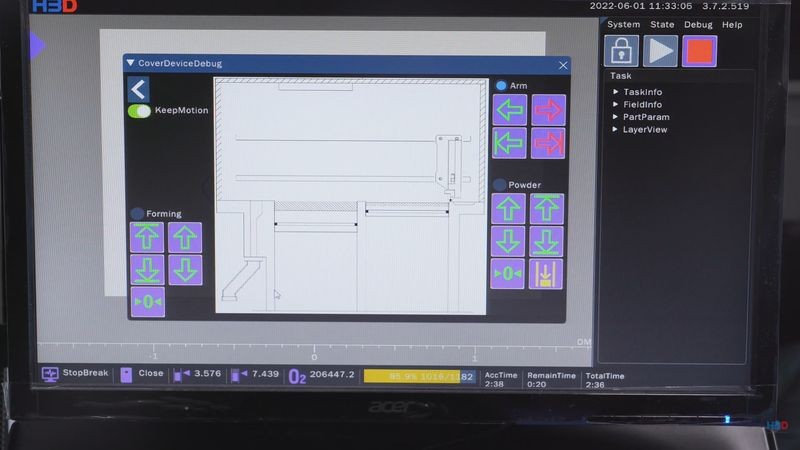This screenshot has width=800, height=450.
Task: Click the Forming zero/home icon
Action: tap(147, 302)
